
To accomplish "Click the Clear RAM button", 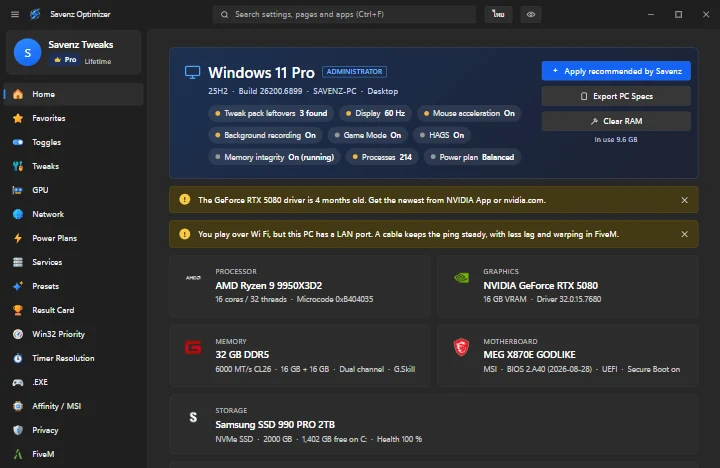I will coord(616,121).
